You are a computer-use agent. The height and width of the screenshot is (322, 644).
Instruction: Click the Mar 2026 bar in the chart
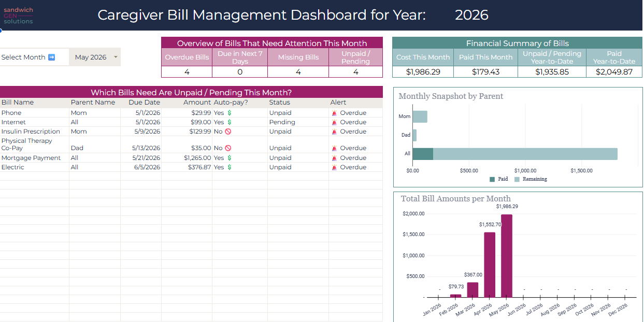point(473,290)
